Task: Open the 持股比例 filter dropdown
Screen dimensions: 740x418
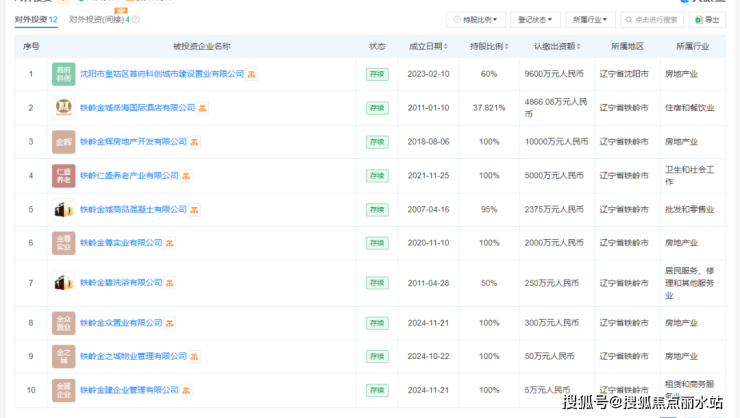Action: coord(476,20)
